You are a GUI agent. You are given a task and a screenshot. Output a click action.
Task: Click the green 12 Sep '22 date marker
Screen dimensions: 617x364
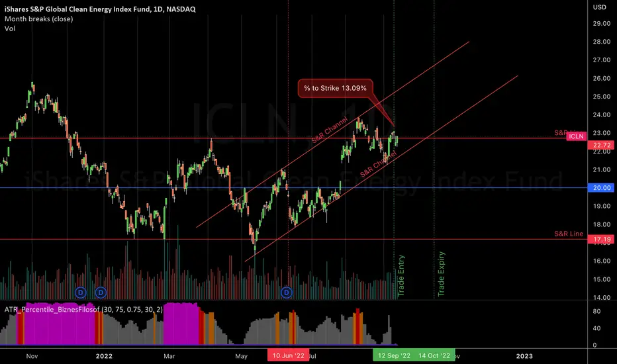tap(394, 355)
